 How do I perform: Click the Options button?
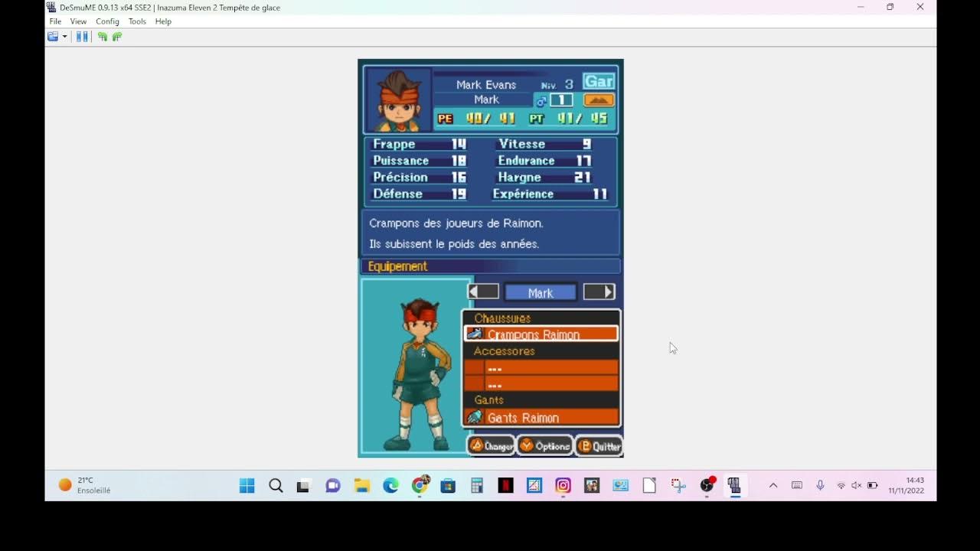[544, 445]
